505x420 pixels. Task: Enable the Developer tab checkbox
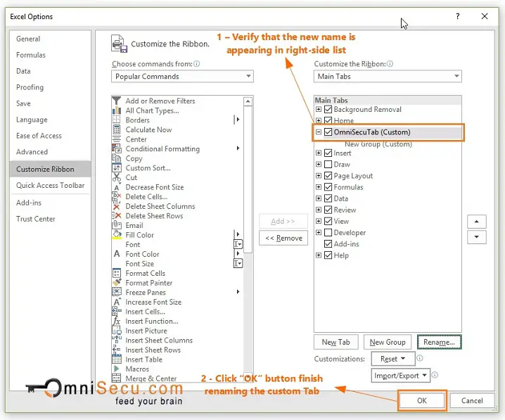[328, 233]
